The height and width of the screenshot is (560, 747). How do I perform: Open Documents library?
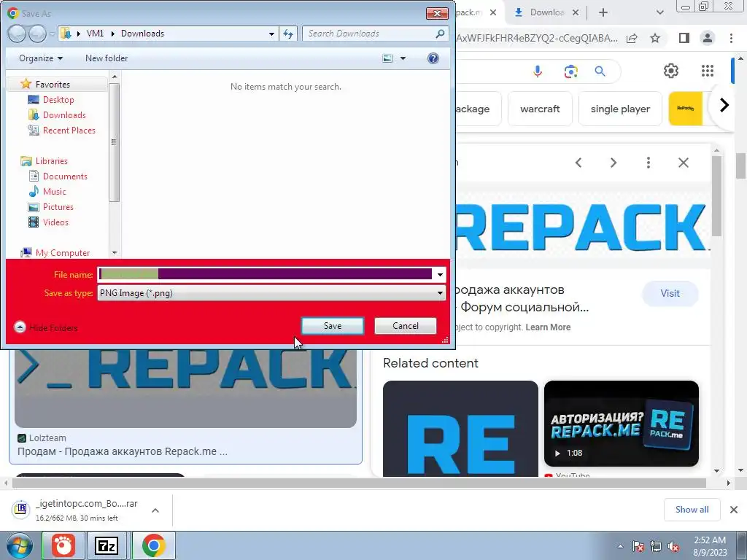pyautogui.click(x=65, y=176)
